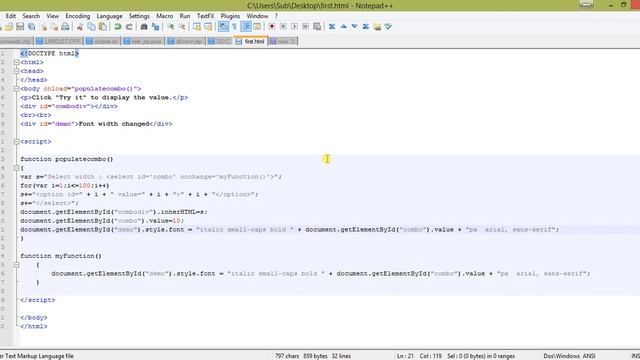Collapse the myFunction brace fold marker
Viewport: 640px width, 360px height.
pyautogui.click(x=16, y=265)
